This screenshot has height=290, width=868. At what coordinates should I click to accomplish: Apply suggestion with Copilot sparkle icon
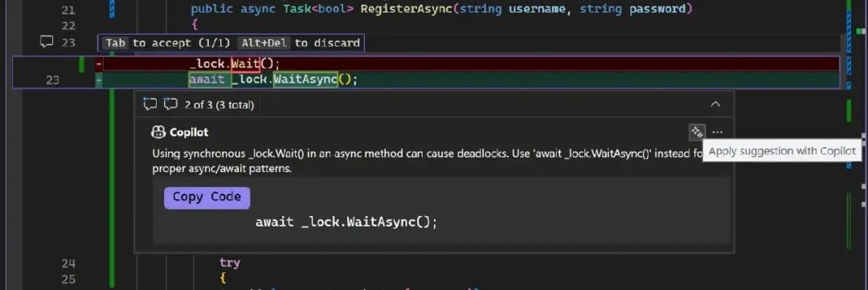(x=697, y=133)
